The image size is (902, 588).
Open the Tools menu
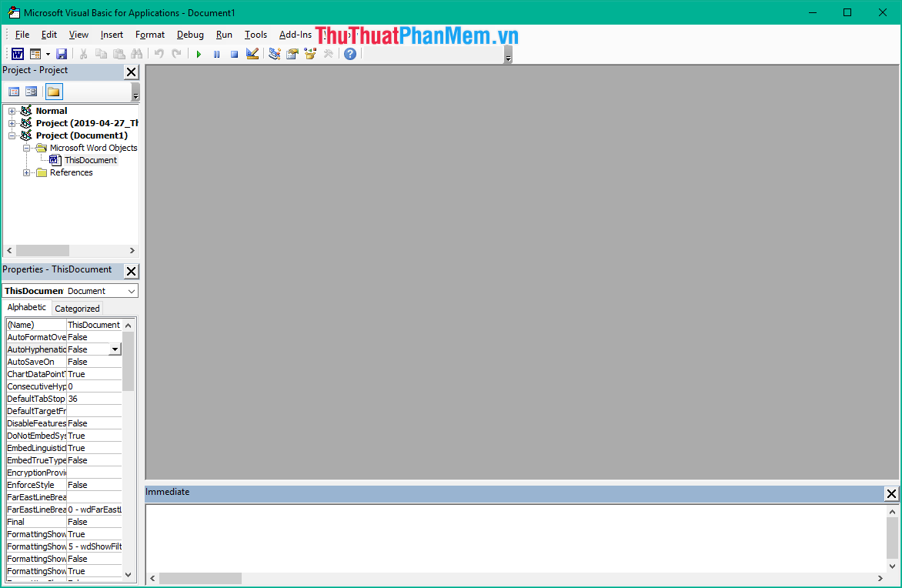(x=256, y=35)
